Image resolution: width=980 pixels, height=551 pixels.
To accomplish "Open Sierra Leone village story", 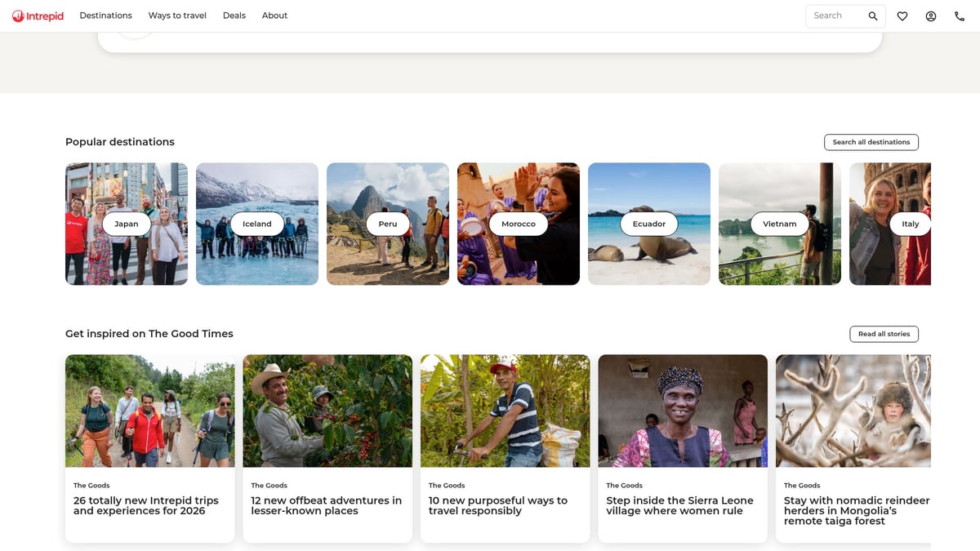I will 679,505.
